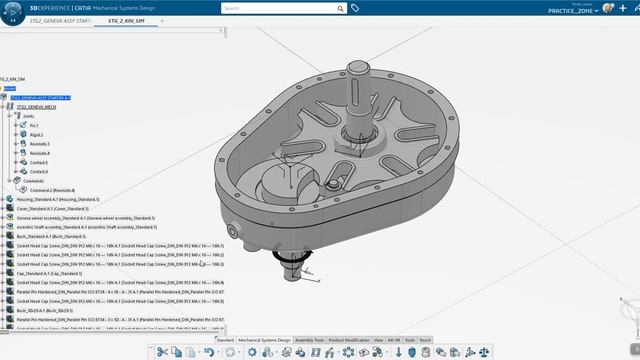Click the Copy icon in bottom toolbar

pos(176,352)
